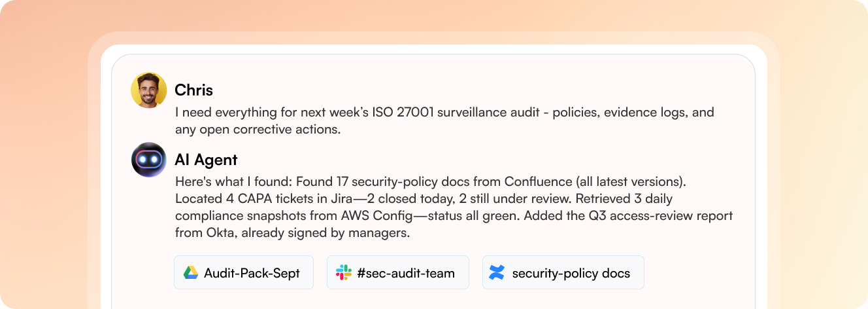Click the Google Drive icon
This screenshot has width=868, height=309.
pyautogui.click(x=191, y=273)
